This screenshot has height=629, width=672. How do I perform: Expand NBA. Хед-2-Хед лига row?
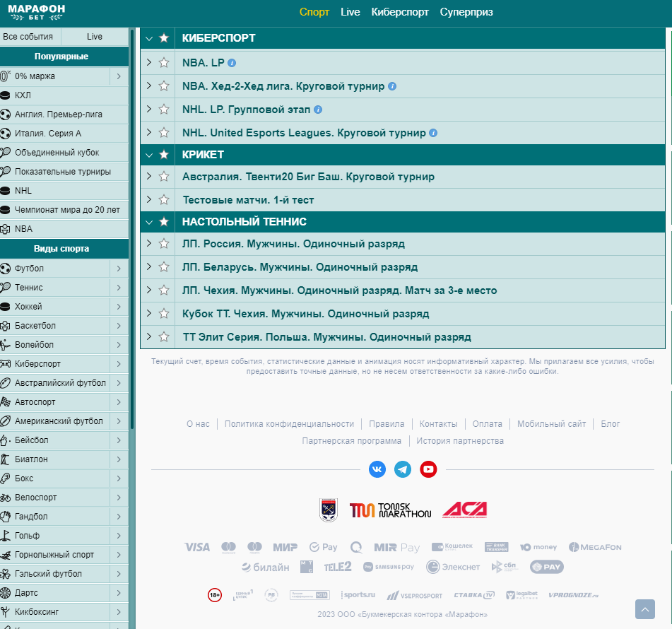(x=148, y=86)
